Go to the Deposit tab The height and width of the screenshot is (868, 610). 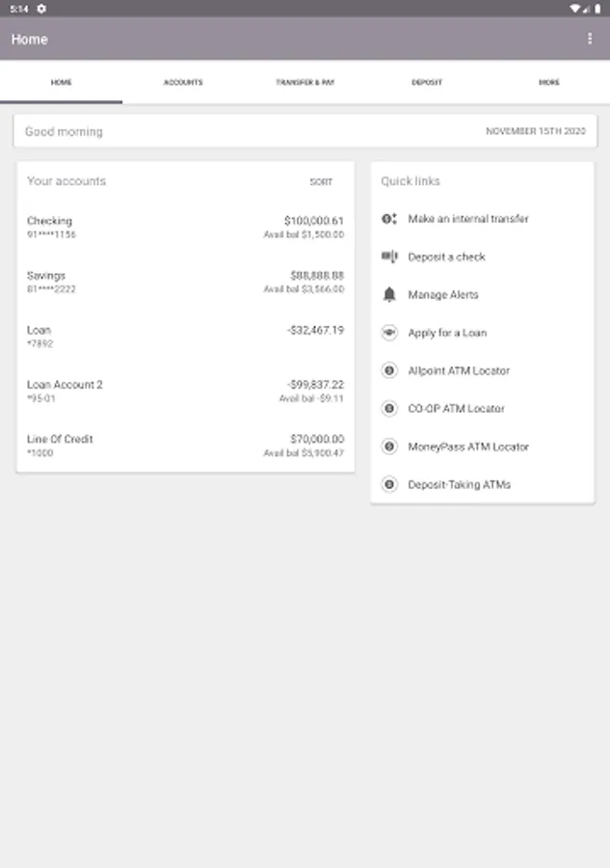tap(427, 83)
